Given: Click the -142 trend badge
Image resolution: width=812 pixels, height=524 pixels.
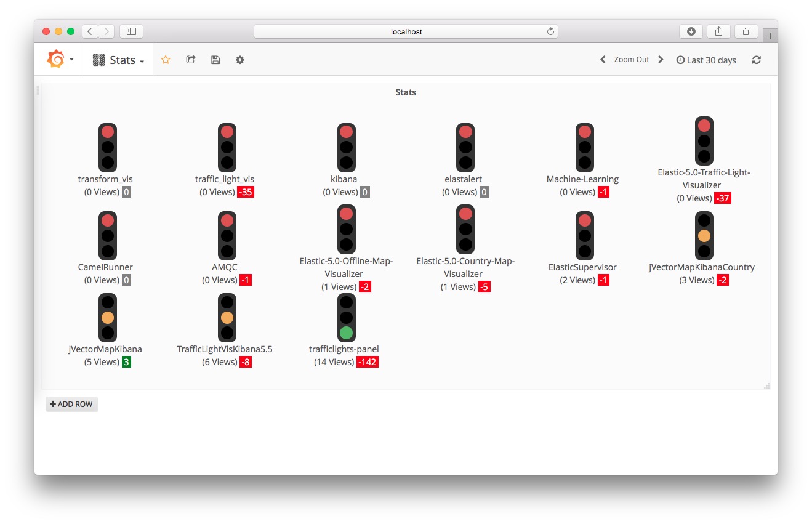Looking at the screenshot, I should pos(368,362).
